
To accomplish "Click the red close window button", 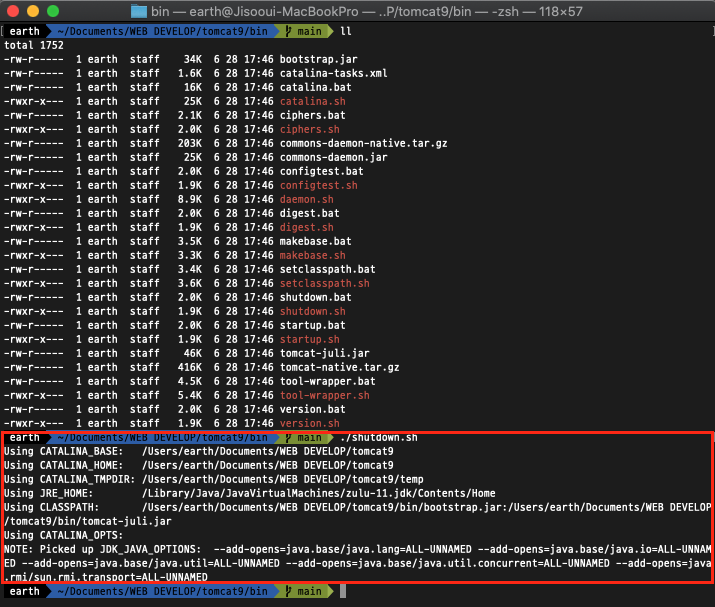I will (13, 11).
